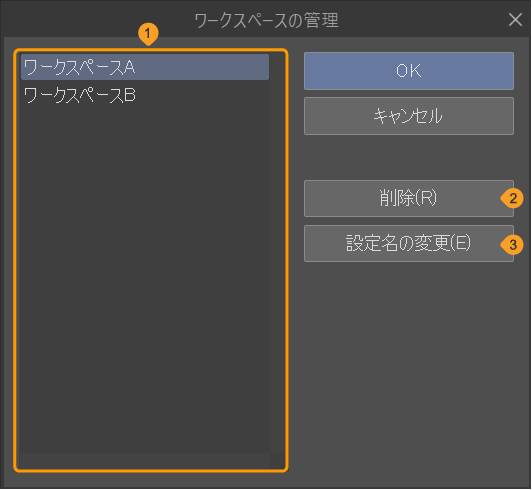Close the ワークスペースの管理 dialog with X
The height and width of the screenshot is (490, 532).
[515, 20]
